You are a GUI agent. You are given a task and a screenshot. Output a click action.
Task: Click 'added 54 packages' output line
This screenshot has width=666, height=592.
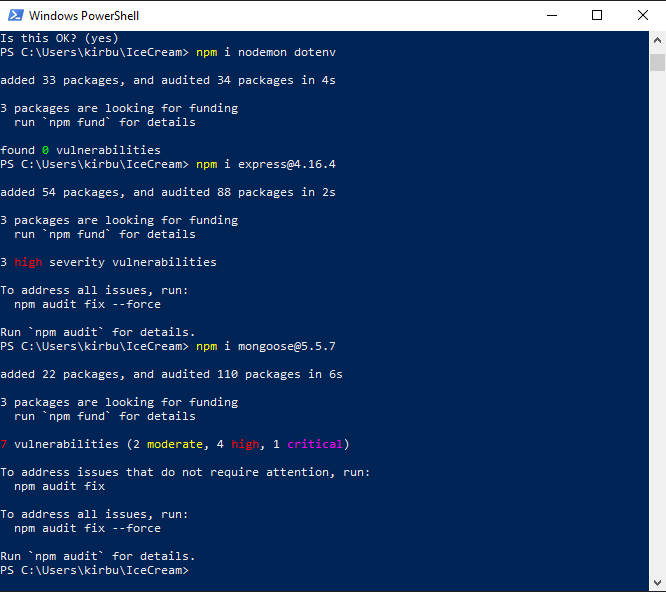168,192
